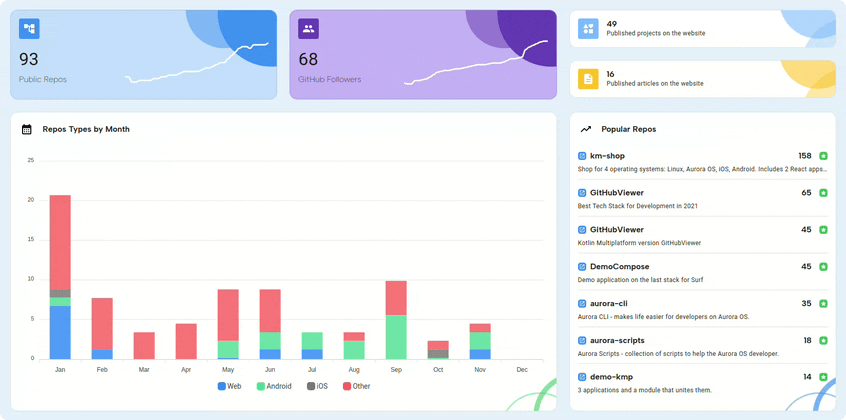Click the published projects shapes icon
The width and height of the screenshot is (846, 420).
pos(588,29)
